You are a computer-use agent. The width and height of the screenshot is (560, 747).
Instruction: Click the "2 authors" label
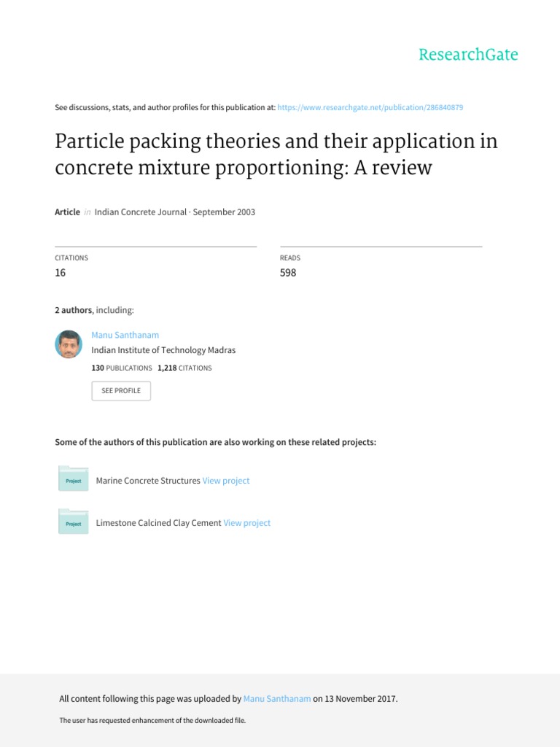pyautogui.click(x=73, y=310)
